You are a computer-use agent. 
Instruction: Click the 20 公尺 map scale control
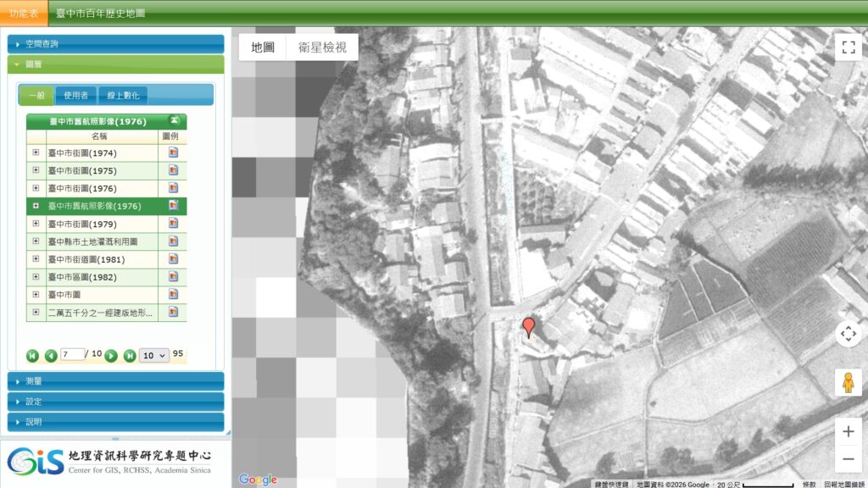[x=755, y=484]
